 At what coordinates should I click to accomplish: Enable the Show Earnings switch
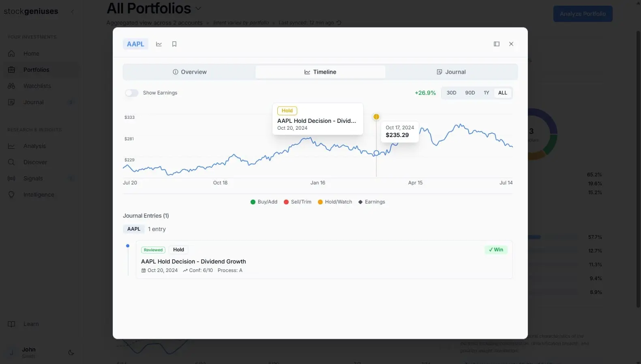(131, 93)
